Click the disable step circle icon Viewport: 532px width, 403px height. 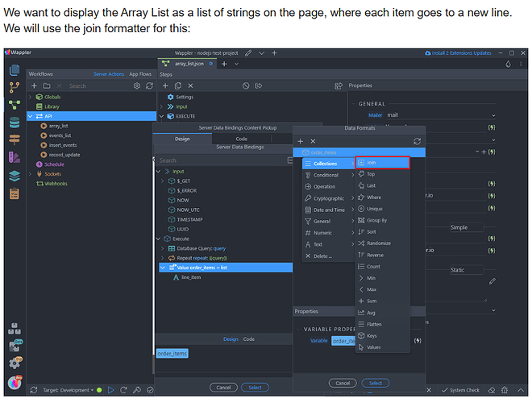click(246, 85)
